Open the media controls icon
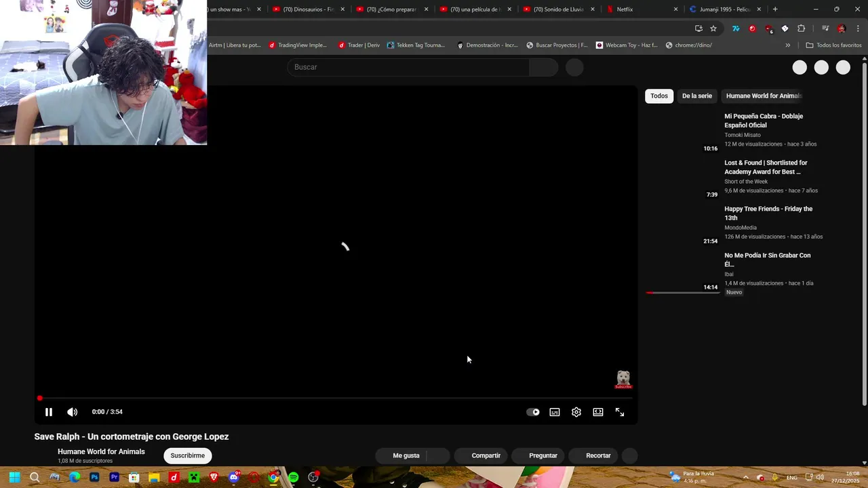 pyautogui.click(x=825, y=28)
